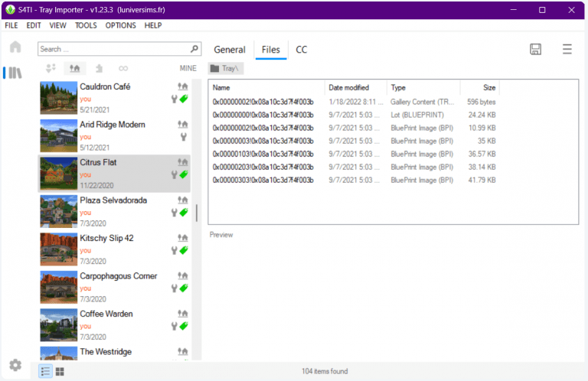Select Plaza Selvadorada list entry
588x381 pixels.
(x=114, y=211)
